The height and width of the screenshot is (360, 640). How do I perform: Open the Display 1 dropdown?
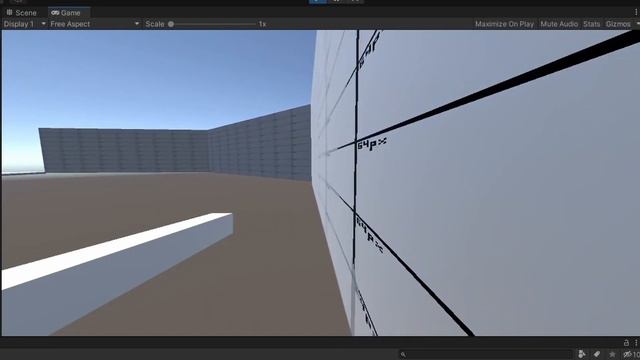pyautogui.click(x=24, y=24)
